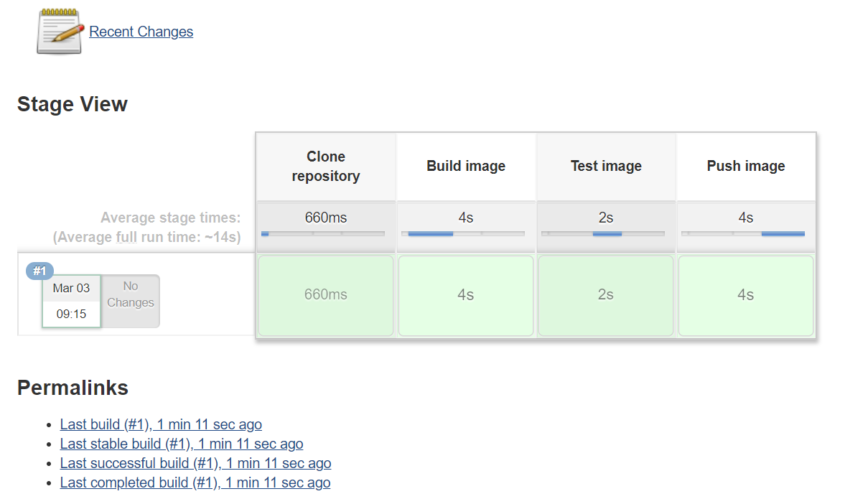Click the Build image average time bar
This screenshot has height=499, width=868.
[463, 233]
